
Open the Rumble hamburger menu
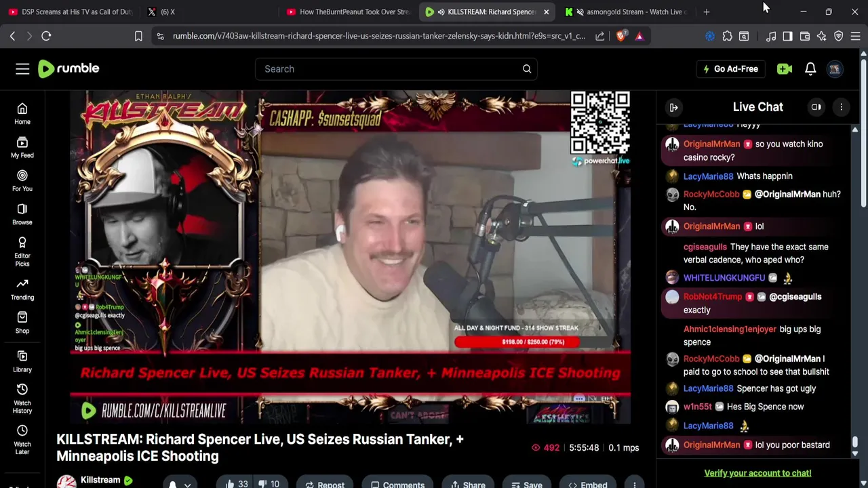pos(22,68)
